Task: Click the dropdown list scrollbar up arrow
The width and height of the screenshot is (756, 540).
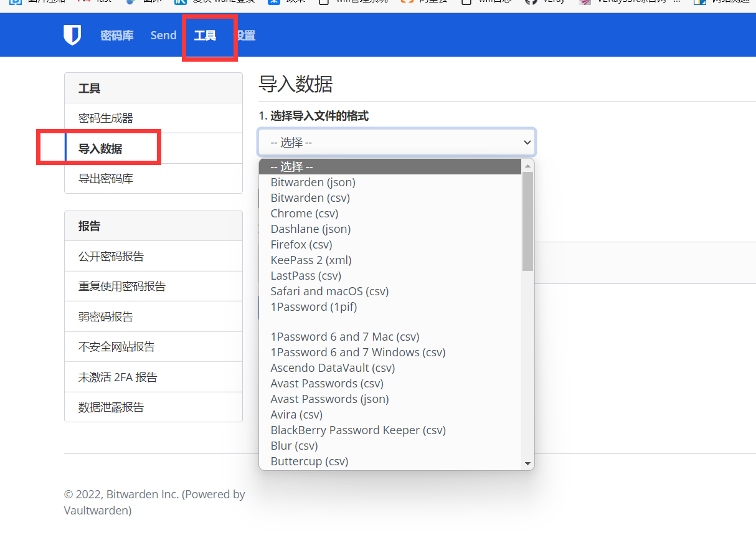Action: pyautogui.click(x=528, y=166)
